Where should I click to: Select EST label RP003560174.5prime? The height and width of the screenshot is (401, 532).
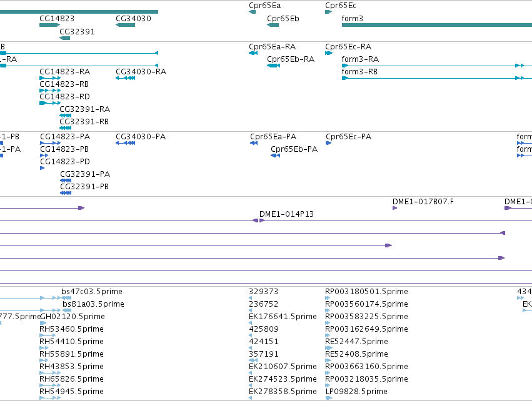[366, 304]
